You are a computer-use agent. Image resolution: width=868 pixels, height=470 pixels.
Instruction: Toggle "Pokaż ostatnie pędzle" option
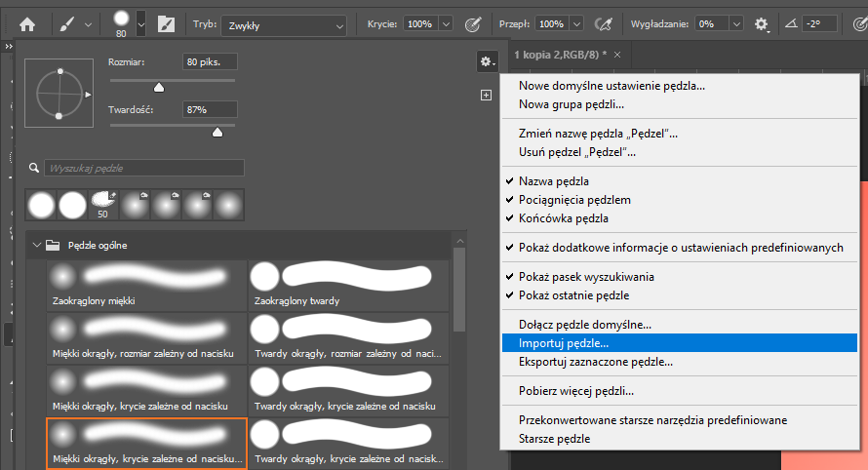(x=573, y=295)
